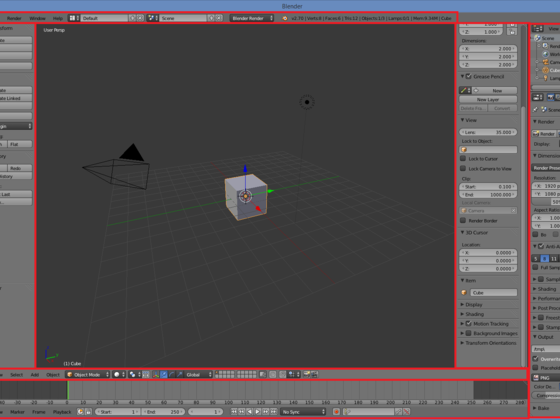The width and height of the screenshot is (560, 420).
Task: Click the lock time to other windows icon
Action: (x=88, y=412)
